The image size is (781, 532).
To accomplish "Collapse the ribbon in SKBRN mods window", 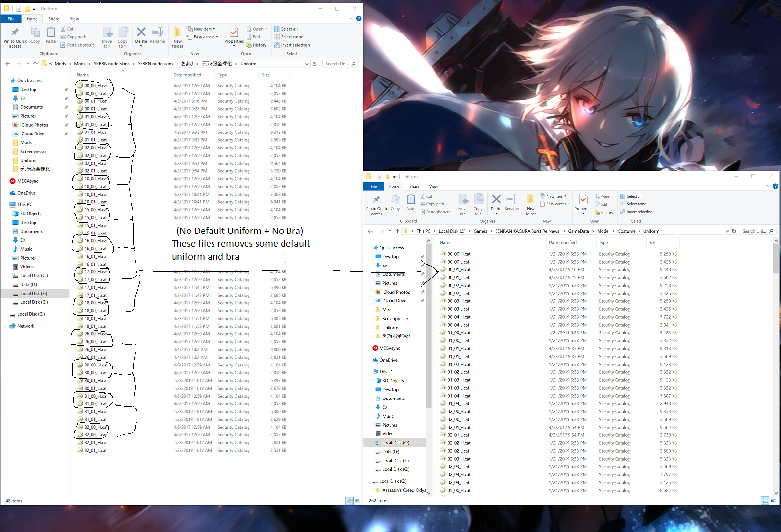I will pyautogui.click(x=351, y=19).
